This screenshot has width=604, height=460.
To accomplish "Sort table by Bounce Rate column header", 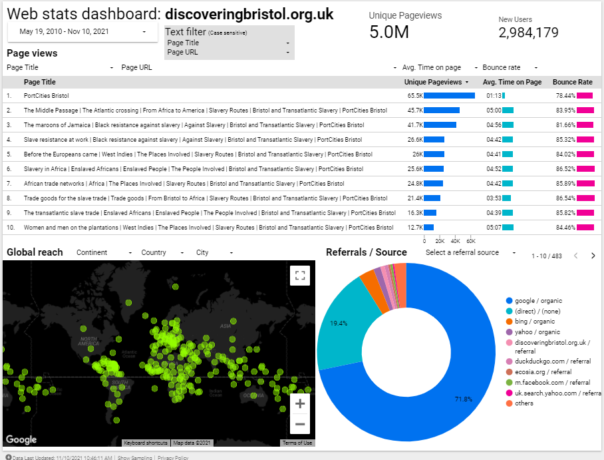I will [572, 82].
